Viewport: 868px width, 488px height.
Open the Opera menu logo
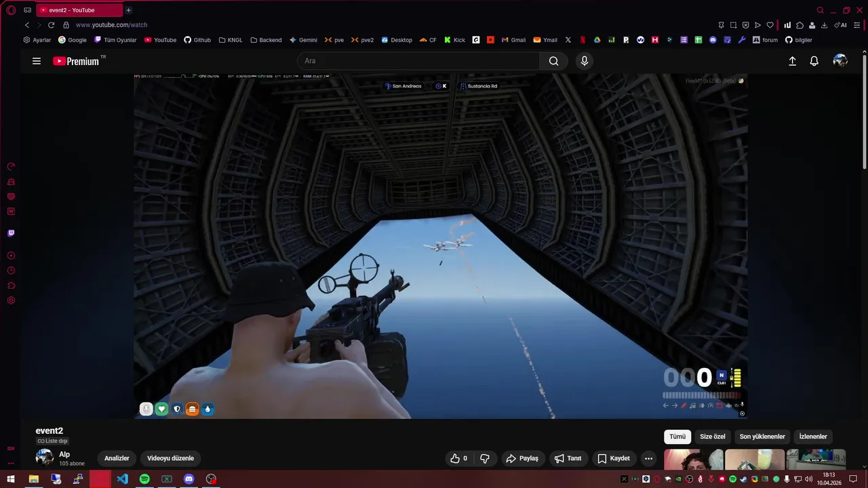11,10
